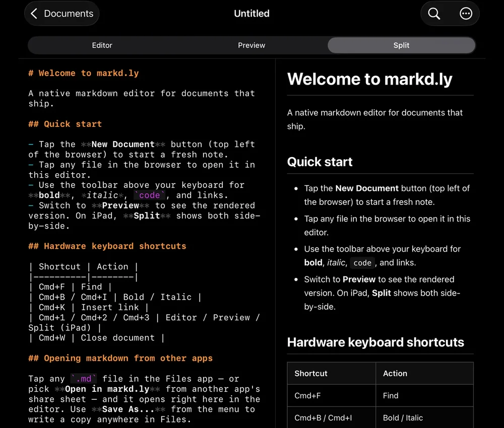Viewport: 504px width, 428px height.
Task: Open the search magnifier icon
Action: (434, 14)
